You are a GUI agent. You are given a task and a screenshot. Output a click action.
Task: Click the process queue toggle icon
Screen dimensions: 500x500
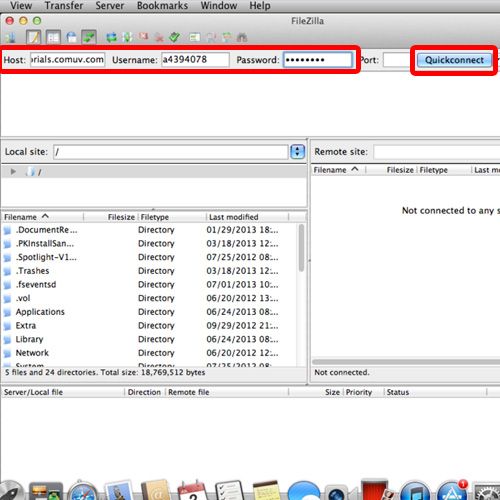point(127,37)
